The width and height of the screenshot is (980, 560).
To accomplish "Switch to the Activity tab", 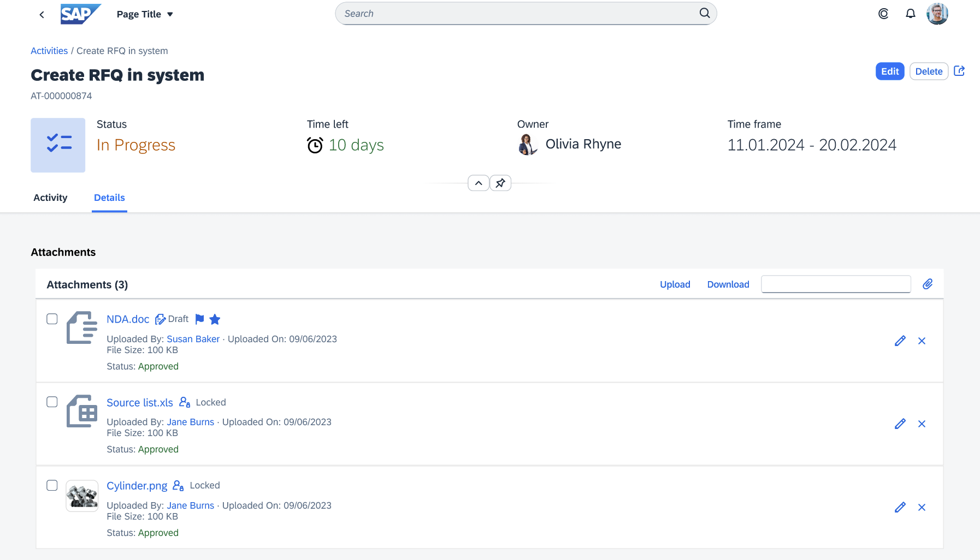I will pyautogui.click(x=50, y=198).
